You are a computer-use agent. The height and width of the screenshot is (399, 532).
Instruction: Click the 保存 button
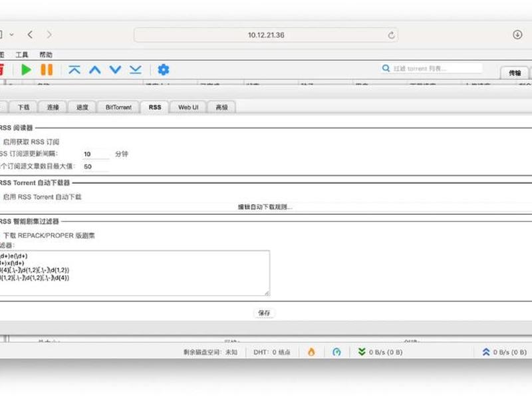tap(264, 313)
